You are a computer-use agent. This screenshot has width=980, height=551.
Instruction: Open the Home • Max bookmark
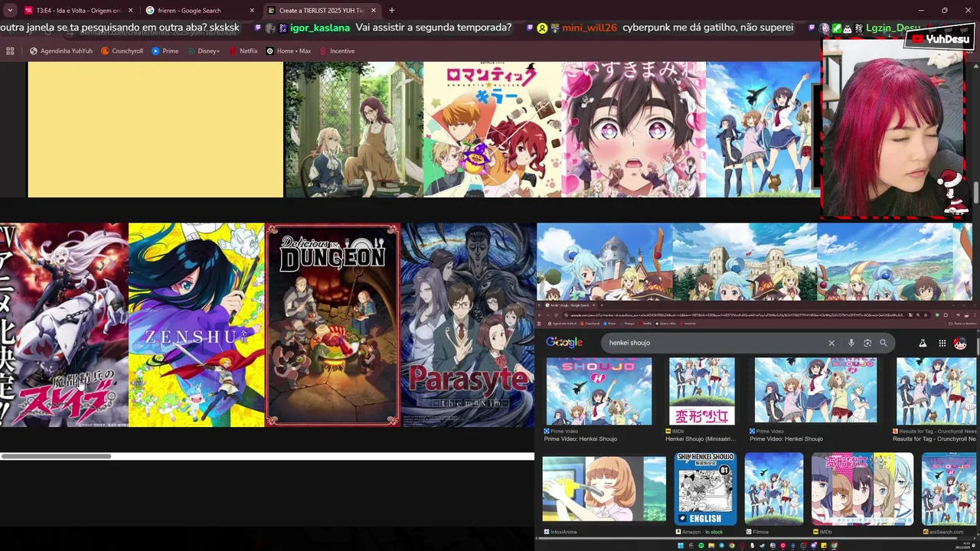289,51
